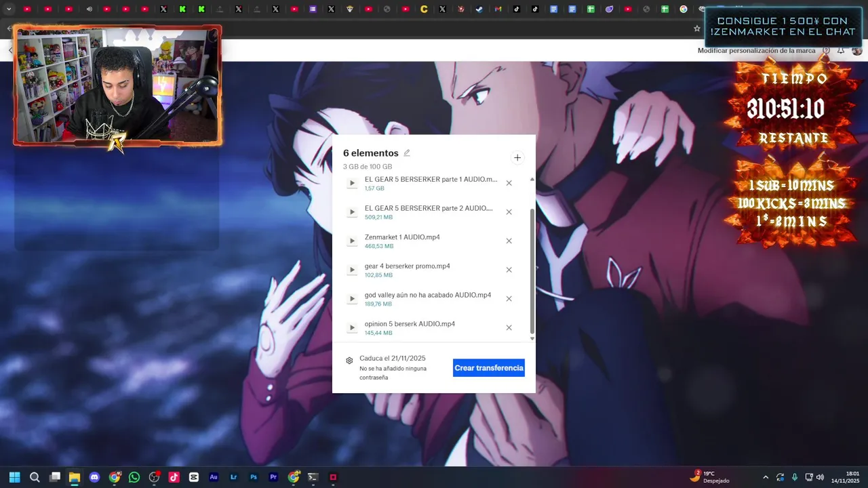This screenshot has height=488, width=868.
Task: Open Discord from the taskbar
Action: pos(94,477)
